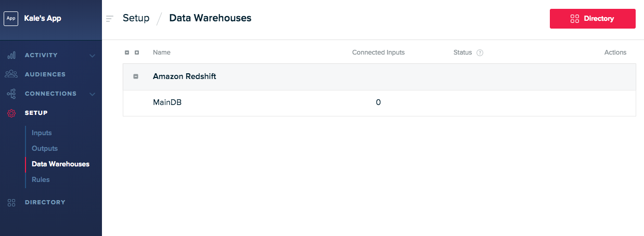Click the Setup breadcrumb link
This screenshot has width=644, height=236.
[136, 18]
